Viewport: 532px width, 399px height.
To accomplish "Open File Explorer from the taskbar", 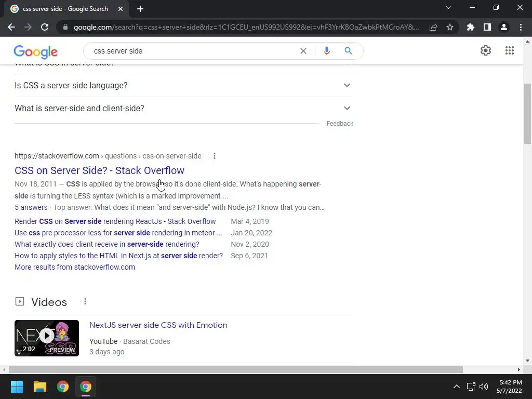I will pyautogui.click(x=39, y=387).
